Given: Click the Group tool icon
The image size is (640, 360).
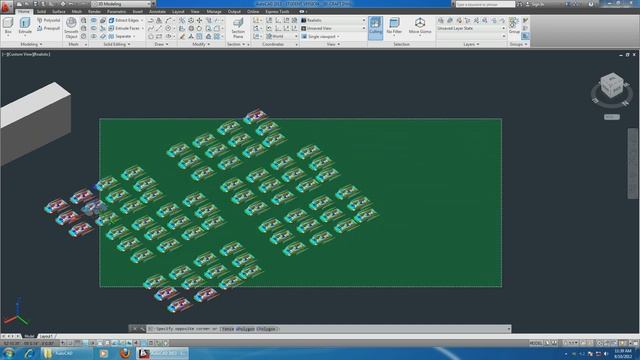Looking at the screenshot, I should [x=514, y=25].
